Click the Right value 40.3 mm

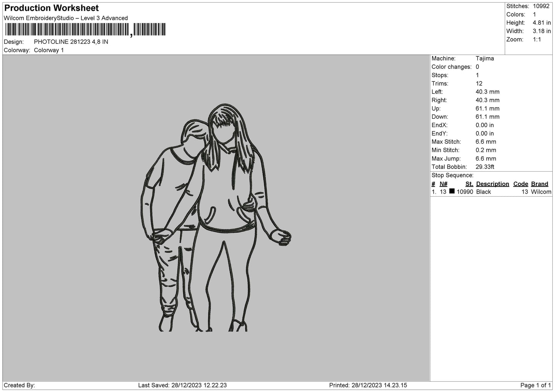[487, 100]
